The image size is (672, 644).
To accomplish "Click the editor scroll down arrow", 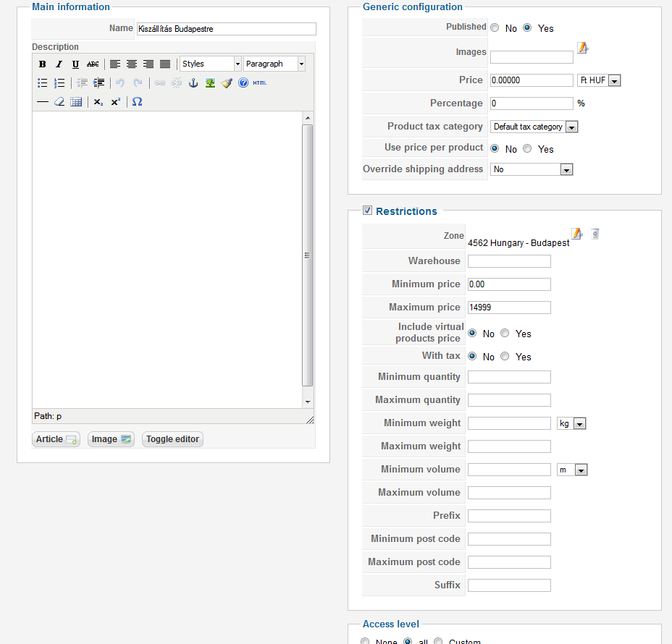I will [x=308, y=402].
